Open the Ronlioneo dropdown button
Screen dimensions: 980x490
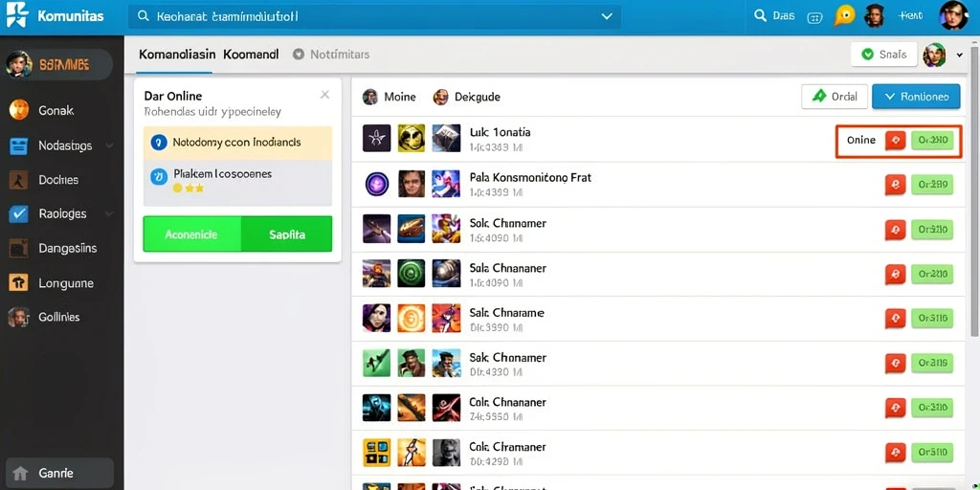point(916,97)
